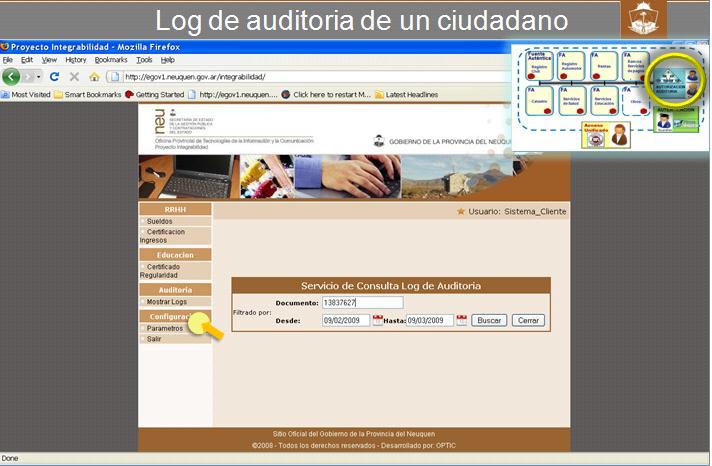Image resolution: width=712 pixels, height=466 pixels.
Task: Open the Desde date calendar picker
Action: pos(378,320)
